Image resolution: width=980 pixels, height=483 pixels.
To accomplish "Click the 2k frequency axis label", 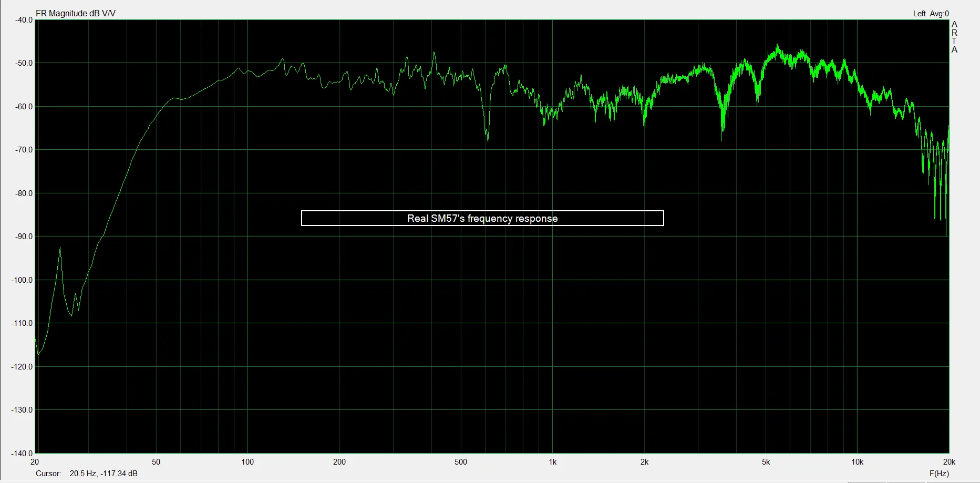I will 644,462.
